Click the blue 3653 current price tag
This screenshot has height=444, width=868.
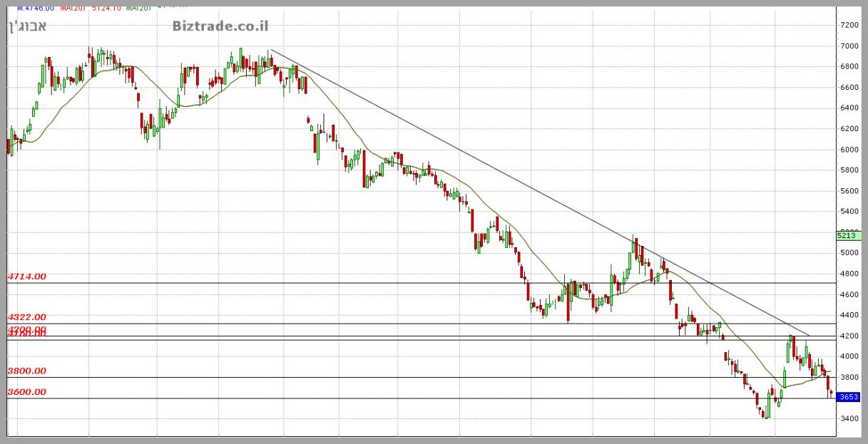click(849, 397)
